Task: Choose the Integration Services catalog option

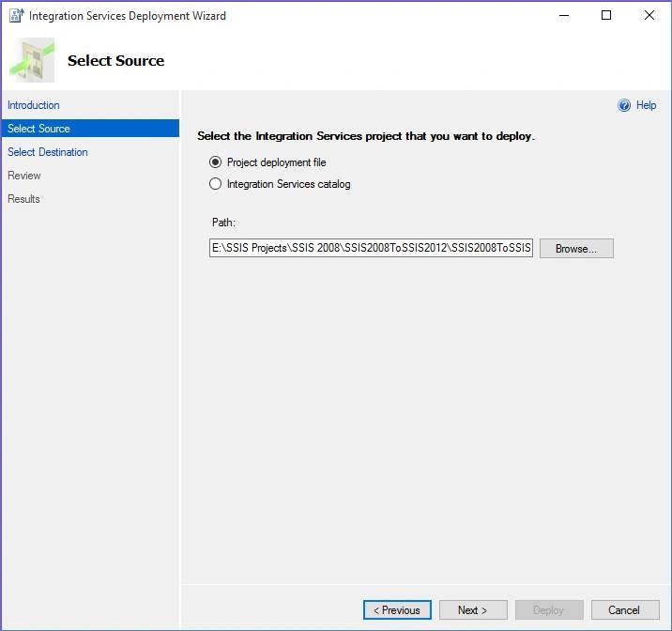Action: [215, 184]
